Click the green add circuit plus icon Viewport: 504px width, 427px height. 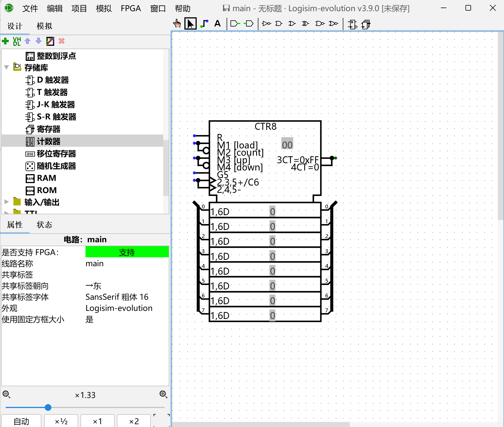click(5, 41)
